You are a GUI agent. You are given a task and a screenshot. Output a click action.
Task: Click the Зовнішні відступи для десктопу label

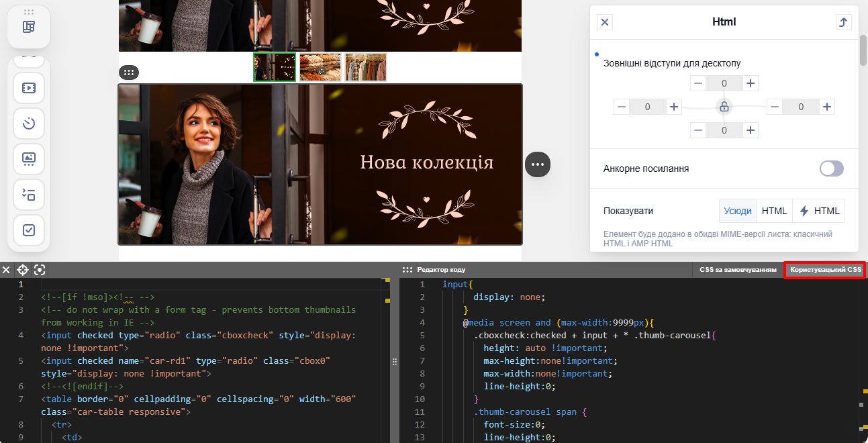pos(672,63)
